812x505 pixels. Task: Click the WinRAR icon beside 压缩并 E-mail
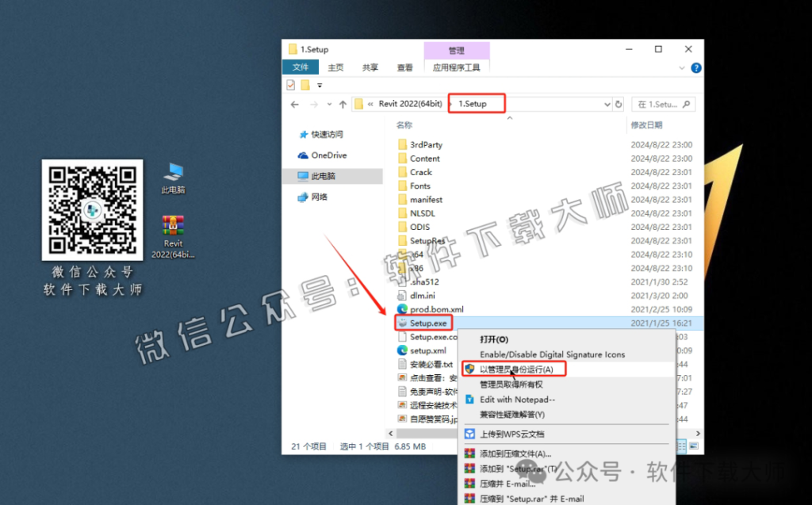pos(469,484)
